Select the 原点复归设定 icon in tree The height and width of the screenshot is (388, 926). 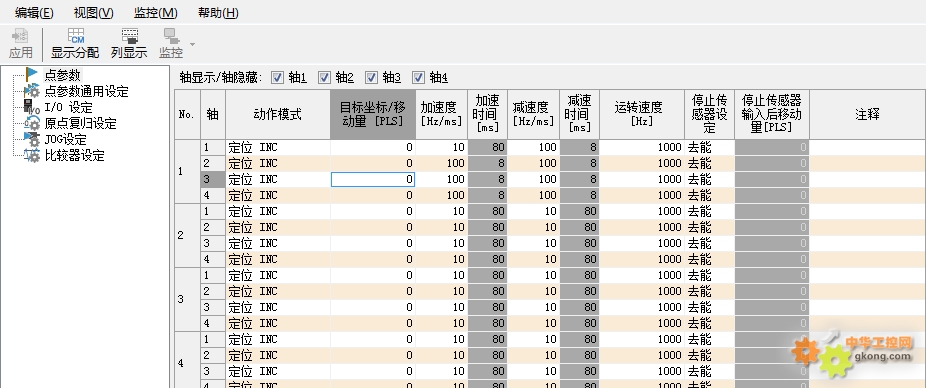click(32, 123)
